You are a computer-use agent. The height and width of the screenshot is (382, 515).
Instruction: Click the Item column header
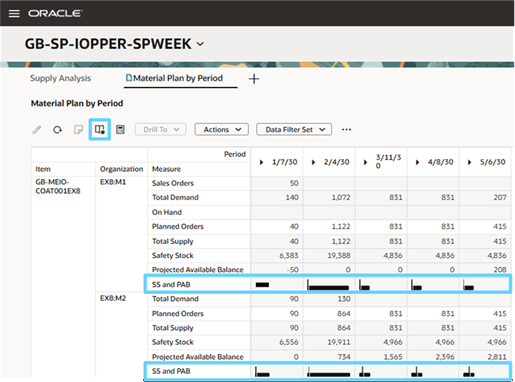click(x=43, y=169)
